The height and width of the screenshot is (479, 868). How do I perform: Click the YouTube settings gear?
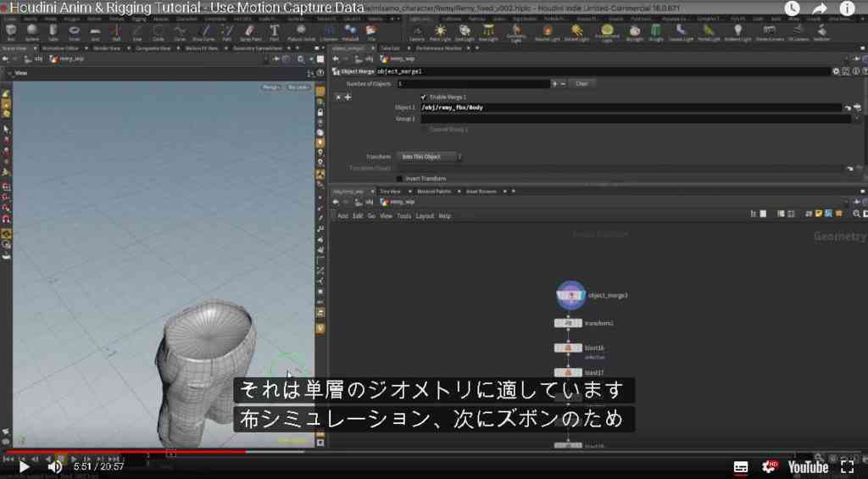click(770, 467)
